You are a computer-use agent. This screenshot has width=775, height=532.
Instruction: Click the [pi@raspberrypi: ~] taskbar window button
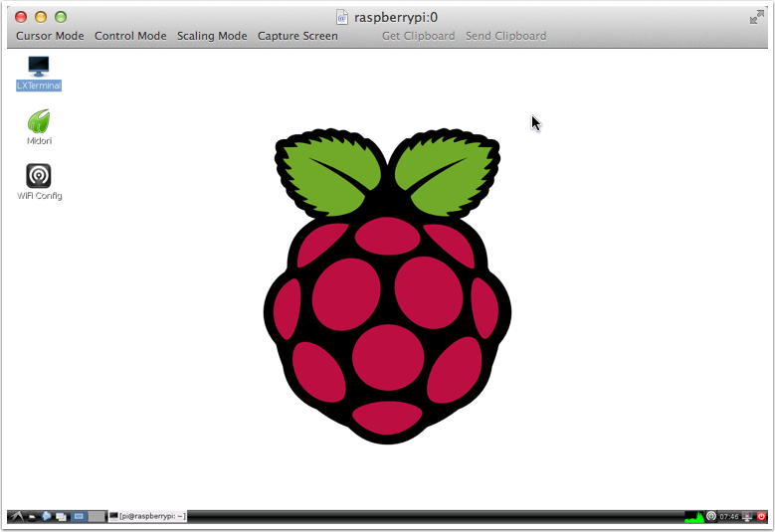tap(147, 516)
